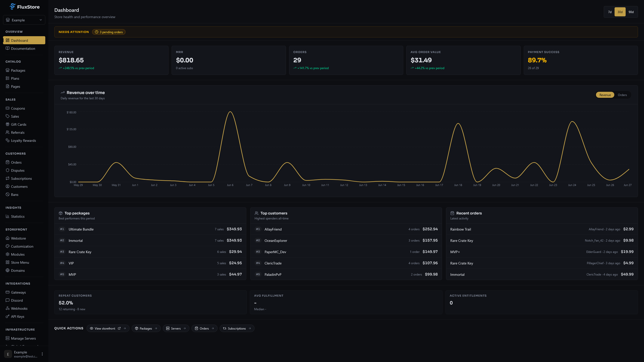
Task: Click the Modules gear icon
Action: (x=8, y=254)
